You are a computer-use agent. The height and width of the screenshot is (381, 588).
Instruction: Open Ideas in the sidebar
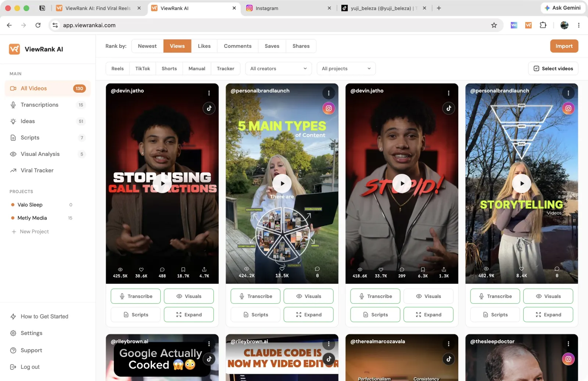tap(48, 121)
